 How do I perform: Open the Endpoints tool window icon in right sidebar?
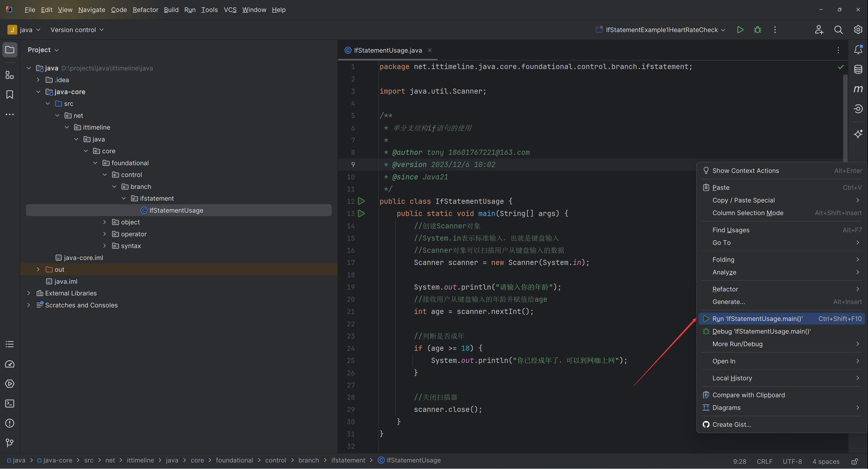[858, 109]
